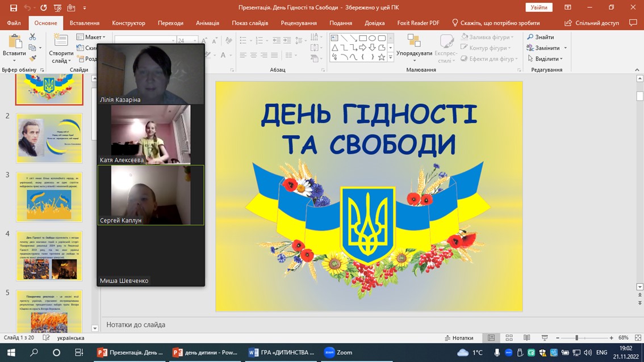Open the Файл menu tab
Image resolution: width=644 pixels, height=362 pixels.
tap(14, 23)
